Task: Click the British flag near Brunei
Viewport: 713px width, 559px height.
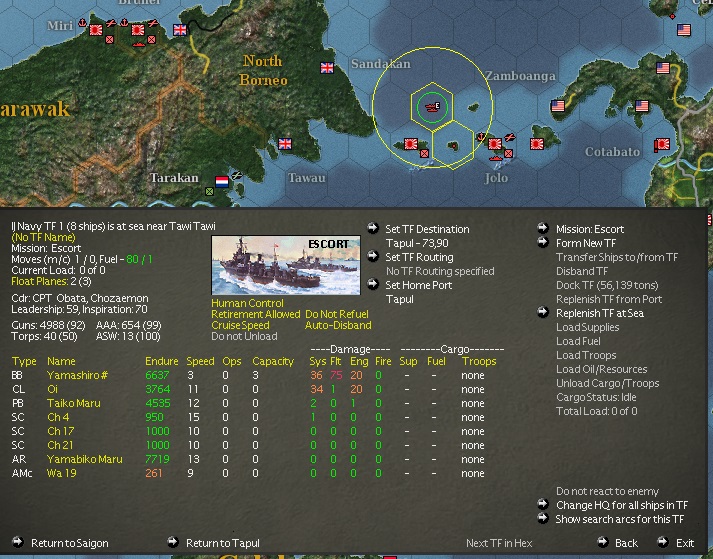Action: coord(180,30)
